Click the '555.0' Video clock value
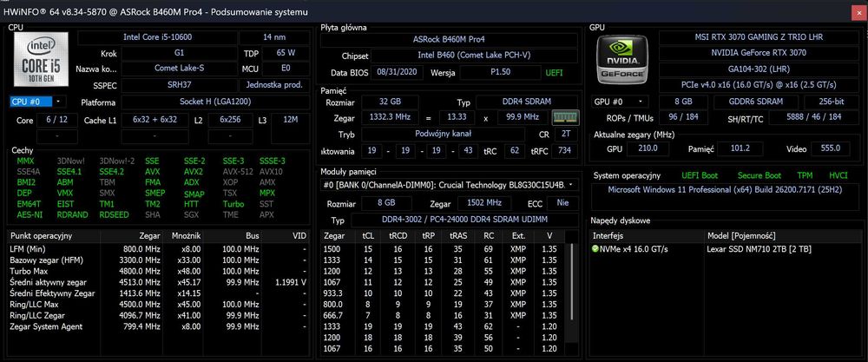868x362 pixels. click(x=830, y=148)
